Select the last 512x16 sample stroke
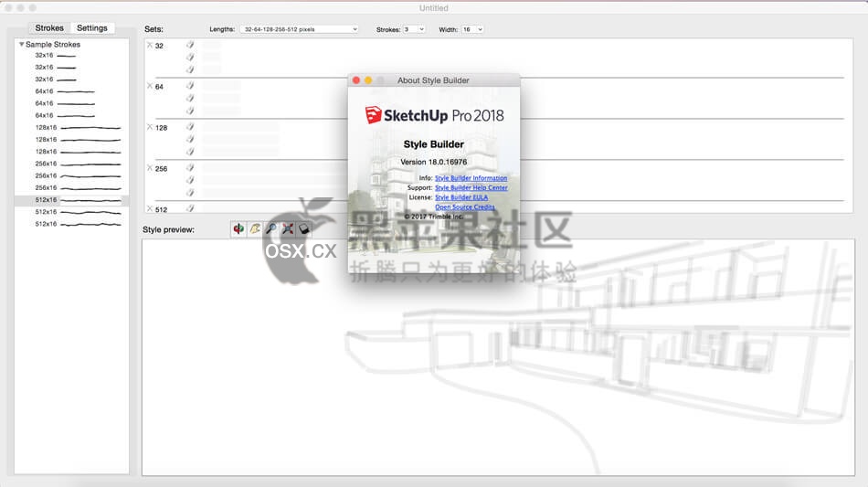 pyautogui.click(x=71, y=224)
